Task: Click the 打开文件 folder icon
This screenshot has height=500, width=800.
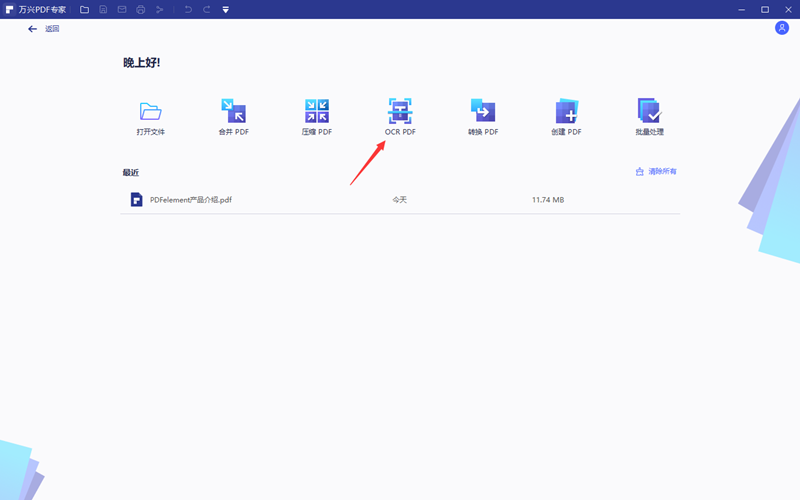Action: [151, 111]
